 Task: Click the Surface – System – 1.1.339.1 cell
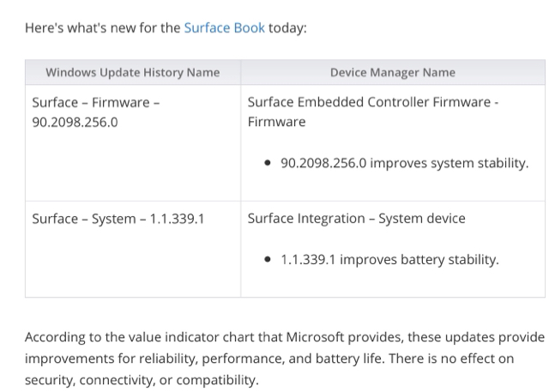click(133, 250)
